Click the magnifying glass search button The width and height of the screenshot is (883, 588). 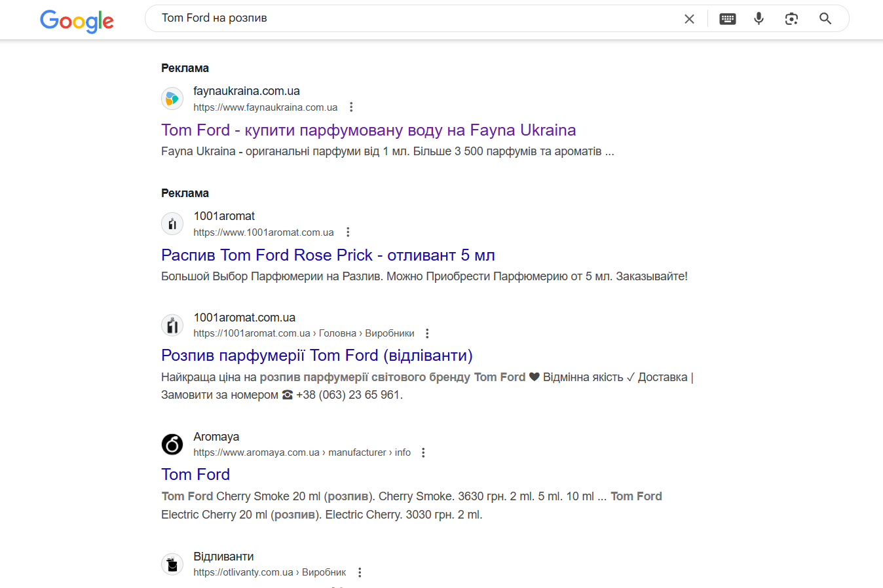pyautogui.click(x=825, y=19)
